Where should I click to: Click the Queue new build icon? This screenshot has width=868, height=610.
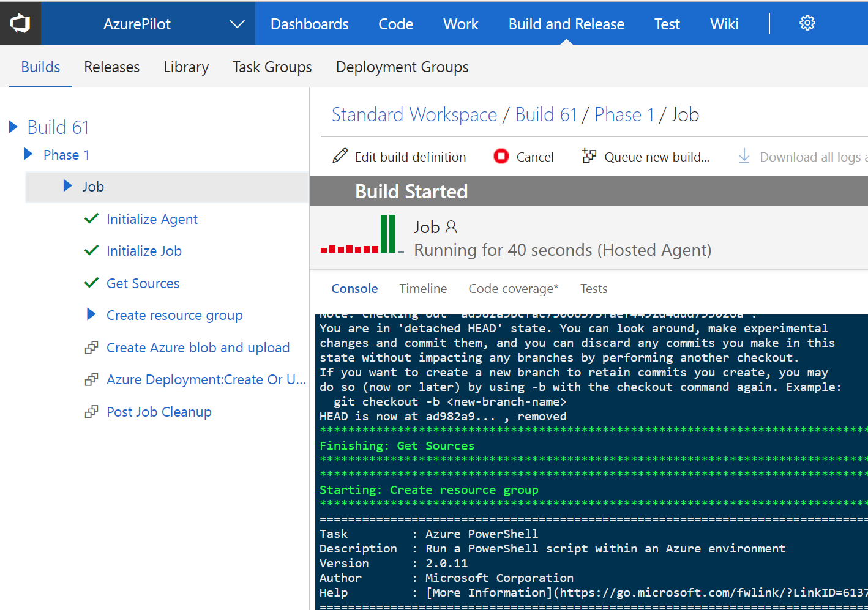coord(589,156)
